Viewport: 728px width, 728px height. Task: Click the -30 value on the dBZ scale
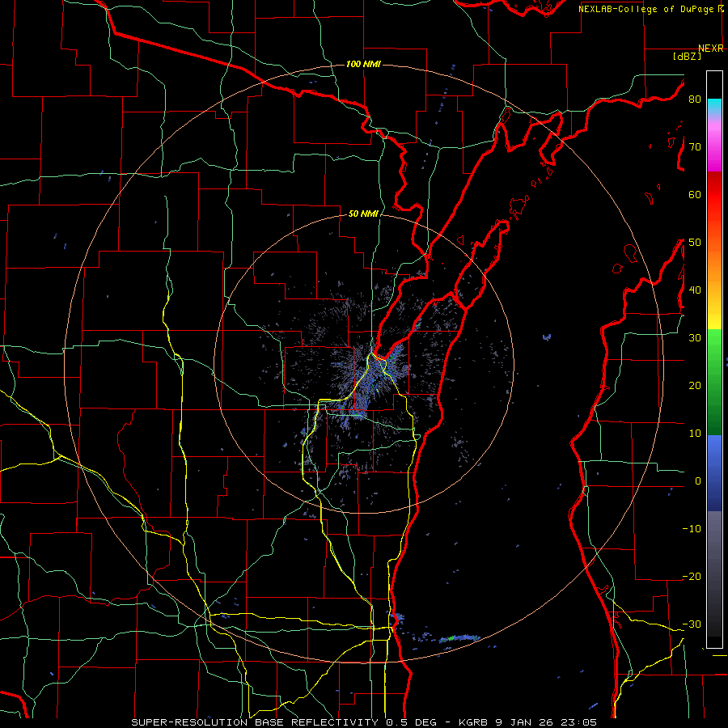pos(692,624)
